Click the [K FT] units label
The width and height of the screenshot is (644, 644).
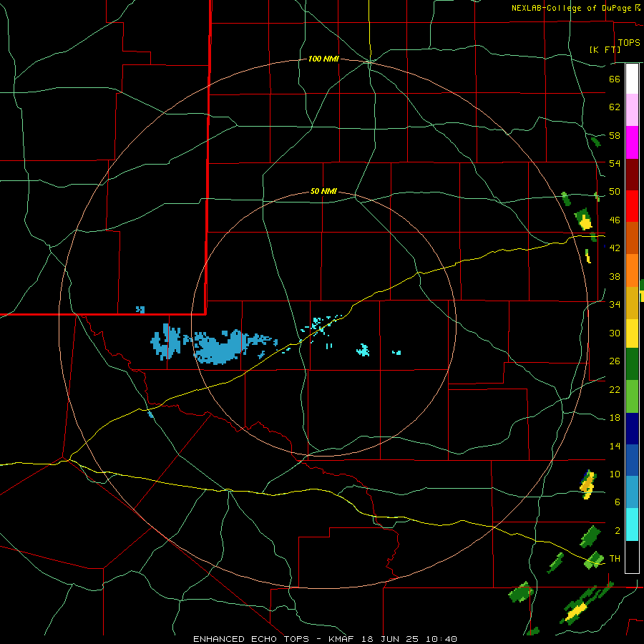(605, 49)
